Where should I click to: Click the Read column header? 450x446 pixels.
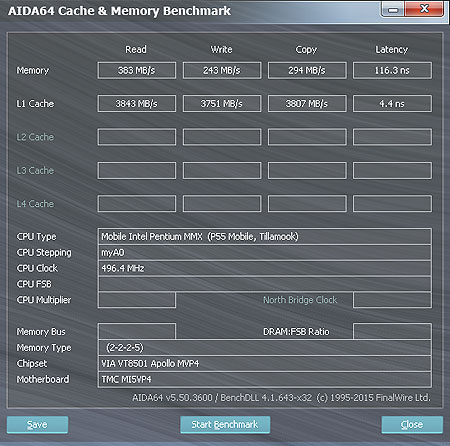tap(136, 50)
